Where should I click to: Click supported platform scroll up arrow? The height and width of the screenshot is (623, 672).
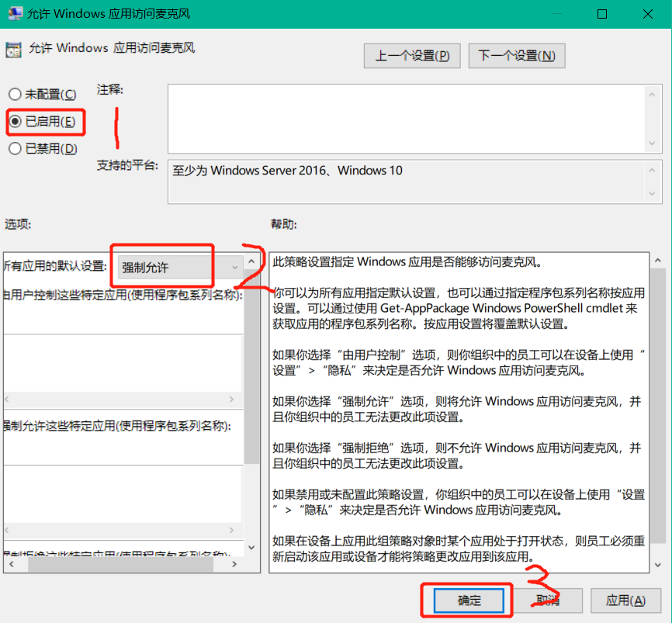652,171
